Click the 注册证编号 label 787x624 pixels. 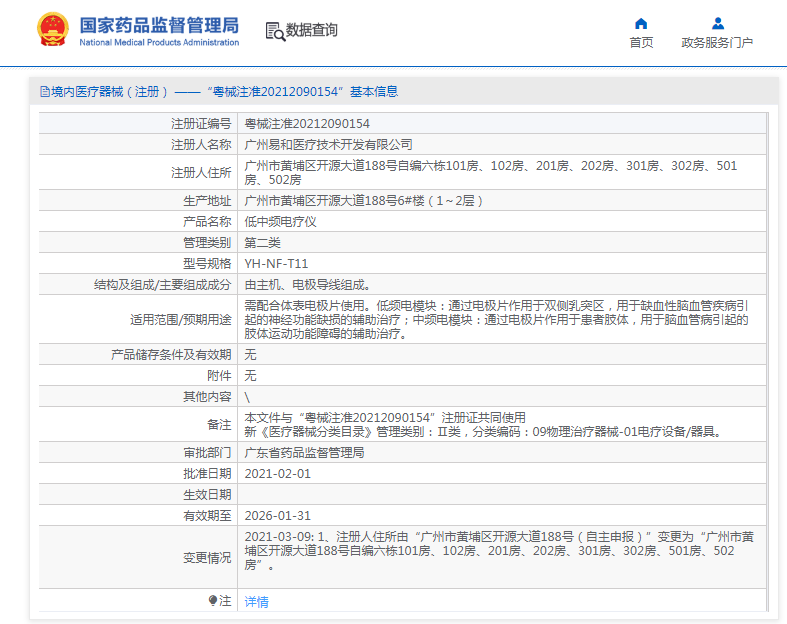click(201, 123)
